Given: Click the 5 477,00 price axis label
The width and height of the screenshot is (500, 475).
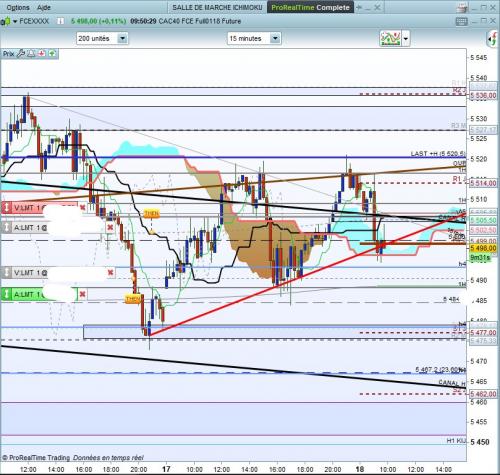Looking at the screenshot, I should [483, 333].
